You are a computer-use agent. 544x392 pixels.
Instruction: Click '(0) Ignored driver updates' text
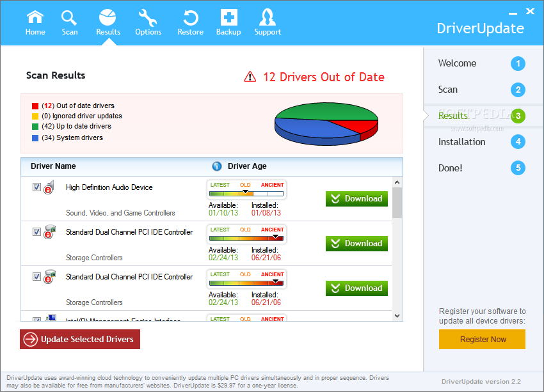(82, 116)
